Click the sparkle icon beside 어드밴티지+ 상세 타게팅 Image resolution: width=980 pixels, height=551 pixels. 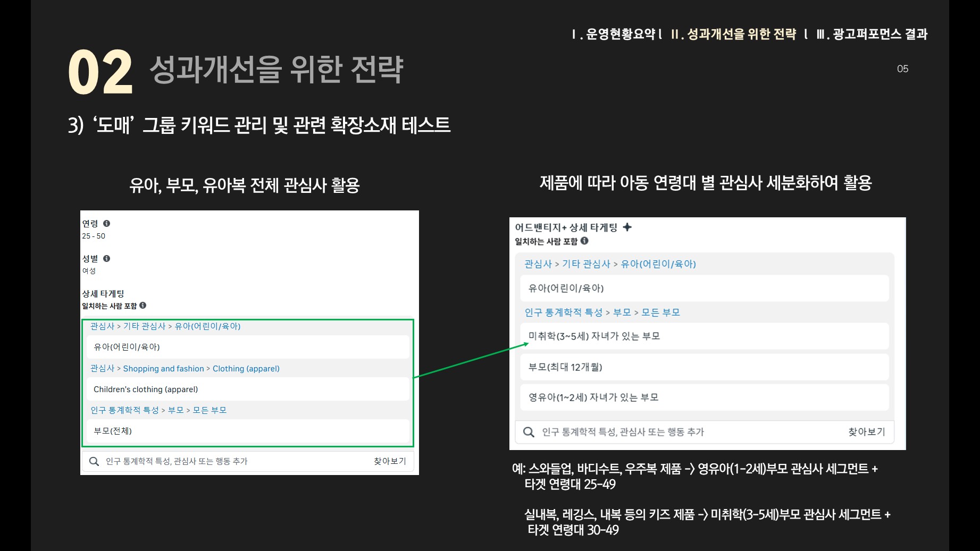(627, 227)
